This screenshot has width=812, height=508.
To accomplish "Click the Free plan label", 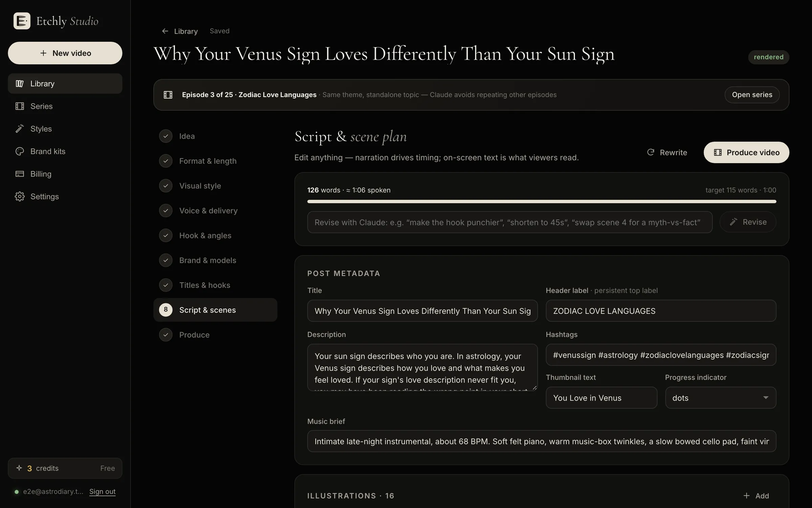I will 108,468.
